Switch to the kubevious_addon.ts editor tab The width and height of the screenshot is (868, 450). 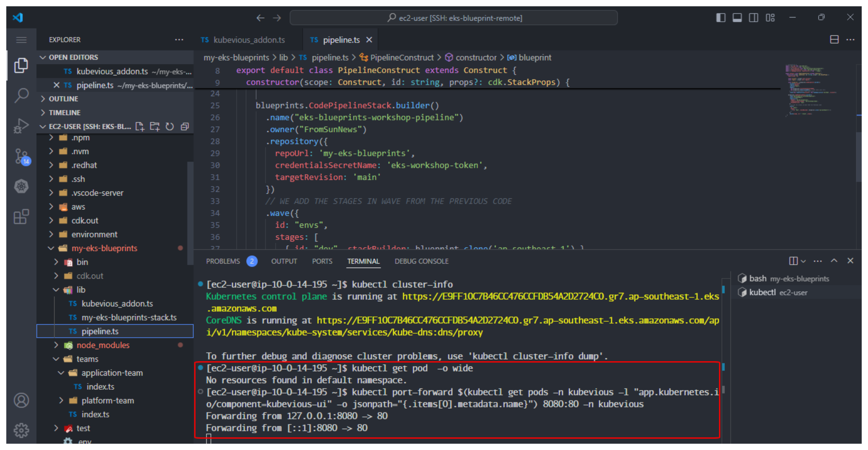coord(249,40)
